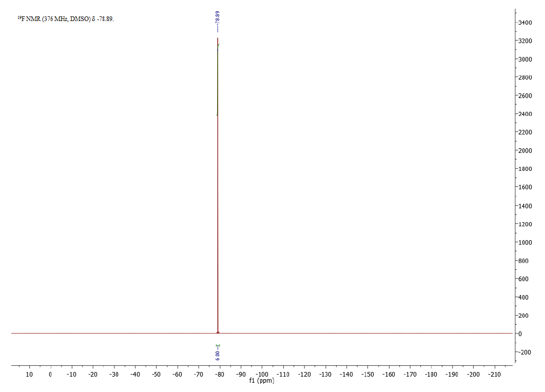545x392 pixels.
Task: Click the 0 tick label on horizontal axis
Action: pos(50,375)
